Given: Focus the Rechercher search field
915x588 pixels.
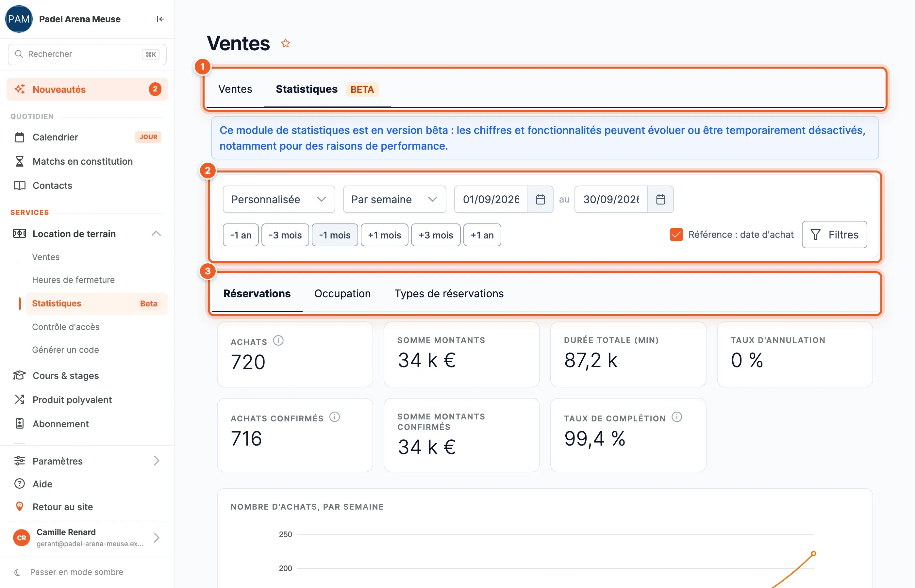Looking at the screenshot, I should pos(87,54).
